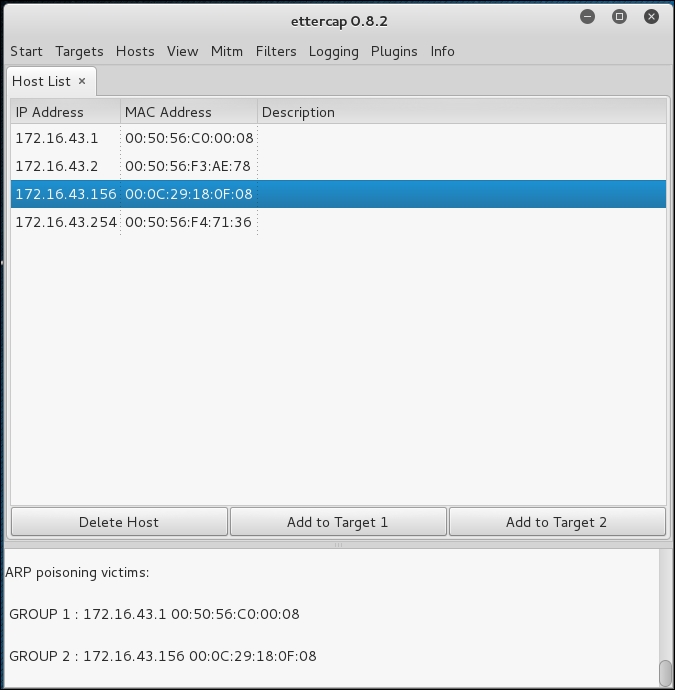Screen dimensions: 675x690
Task: Click MAC address 00:50:56:C0:00:08 in host list
Action: [189, 138]
